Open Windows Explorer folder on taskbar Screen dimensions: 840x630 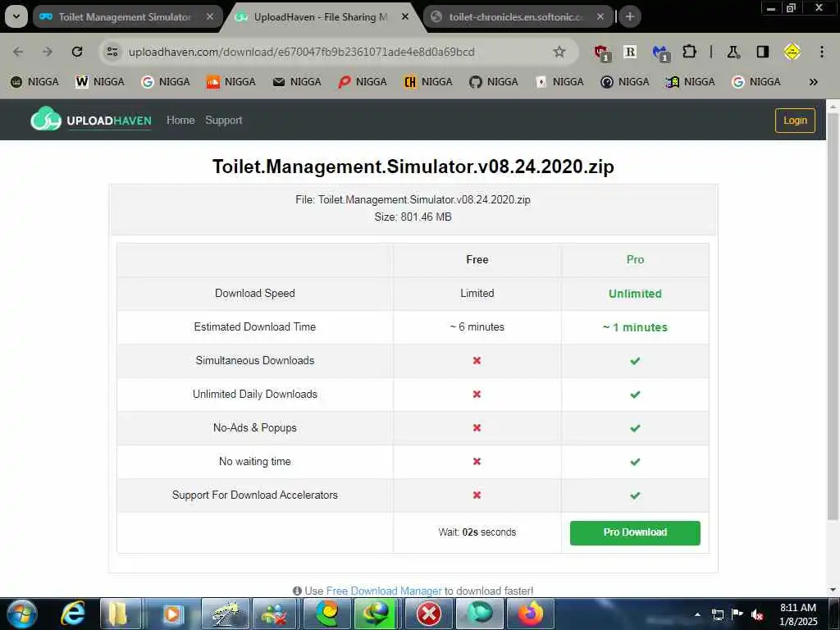click(x=121, y=614)
